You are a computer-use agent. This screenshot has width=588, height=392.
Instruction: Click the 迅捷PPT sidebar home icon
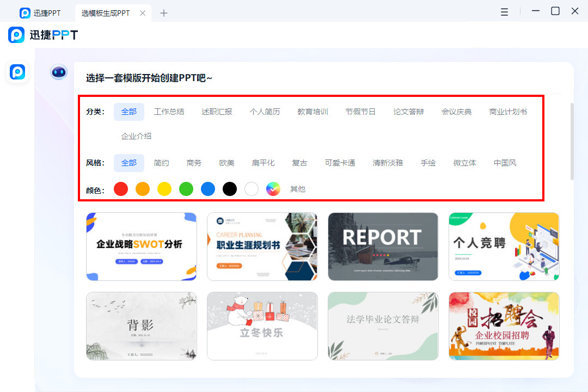pos(17,72)
